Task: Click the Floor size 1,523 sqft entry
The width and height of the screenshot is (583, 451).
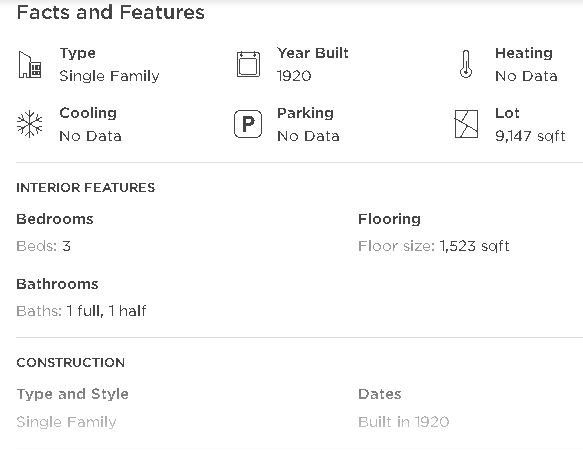Action: tap(434, 246)
